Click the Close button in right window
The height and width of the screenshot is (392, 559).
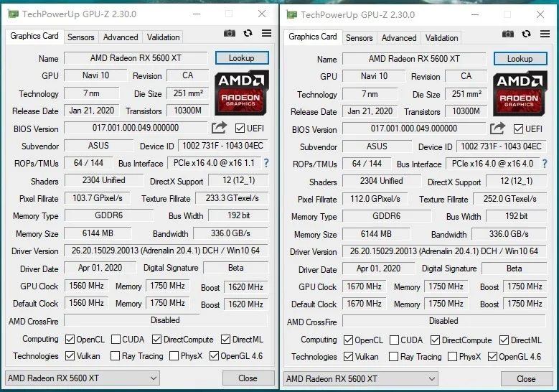pyautogui.click(x=527, y=379)
